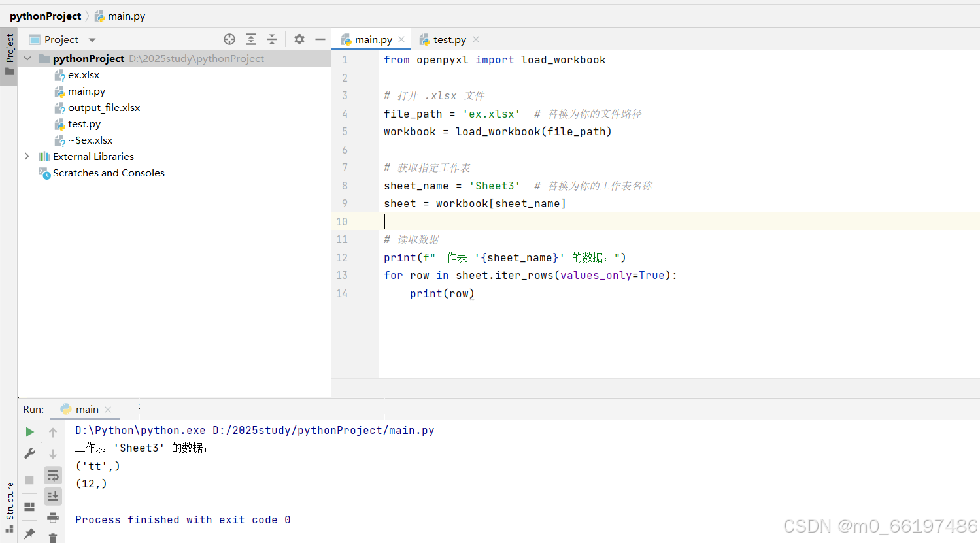Open Project panel options gear
This screenshot has height=543, width=980.
point(299,39)
